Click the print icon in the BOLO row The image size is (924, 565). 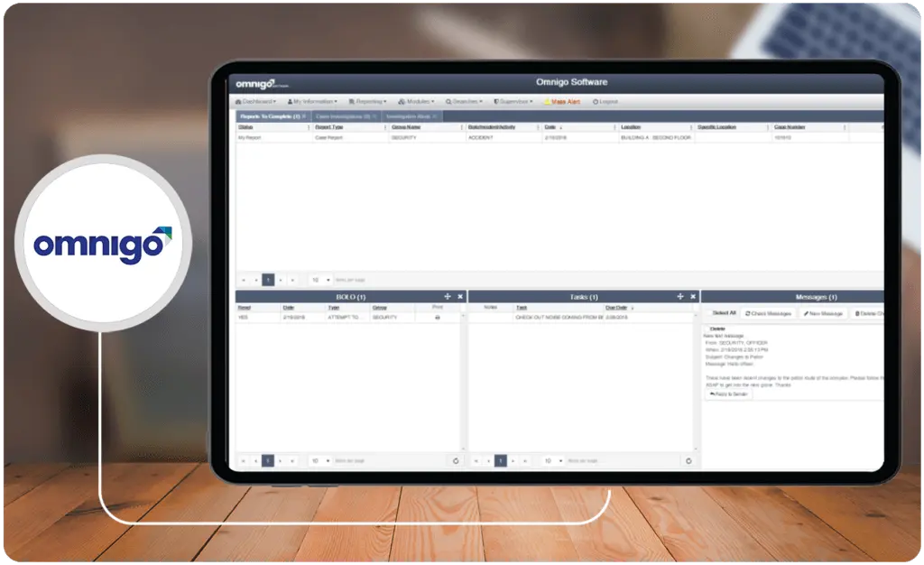tap(438, 318)
